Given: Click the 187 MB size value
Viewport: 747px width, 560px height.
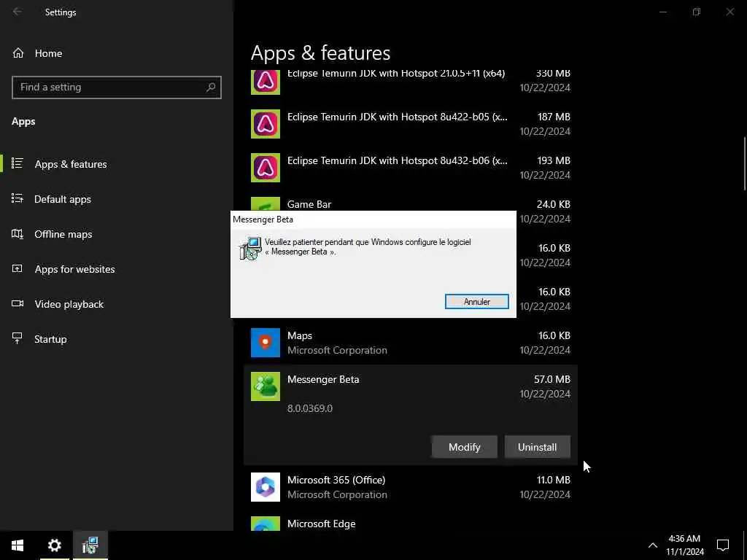Looking at the screenshot, I should 554,117.
